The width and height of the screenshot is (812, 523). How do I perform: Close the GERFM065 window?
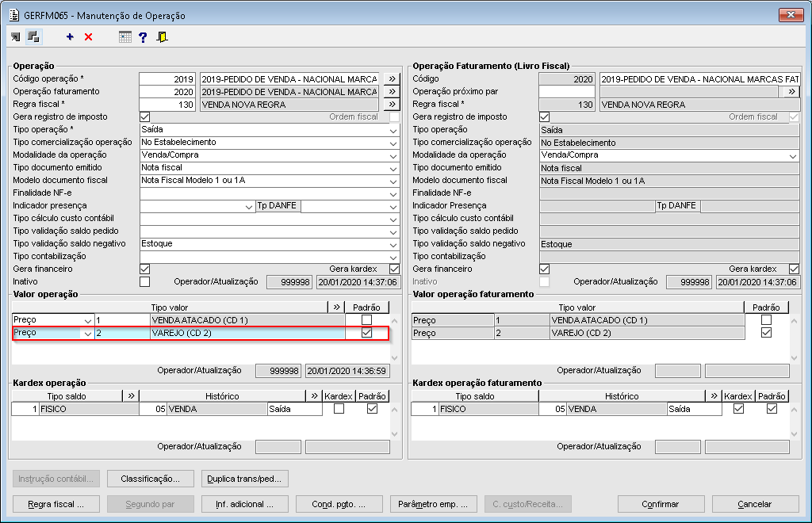(x=791, y=15)
